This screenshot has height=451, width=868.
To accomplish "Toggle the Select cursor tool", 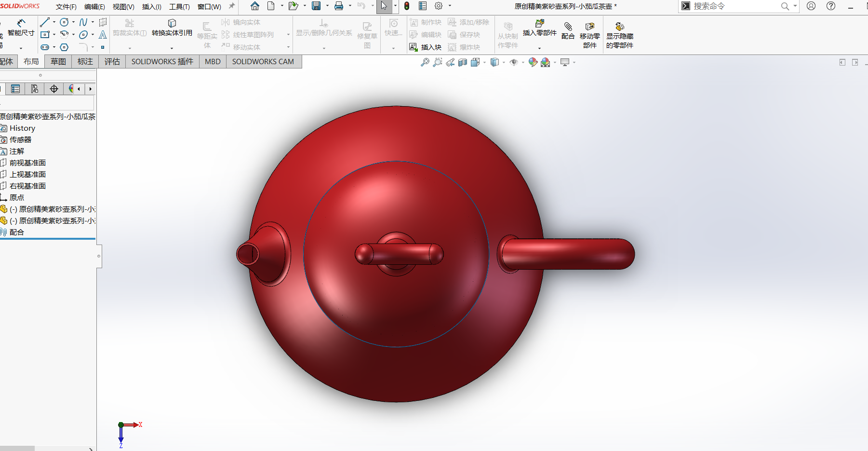I will click(x=384, y=6).
